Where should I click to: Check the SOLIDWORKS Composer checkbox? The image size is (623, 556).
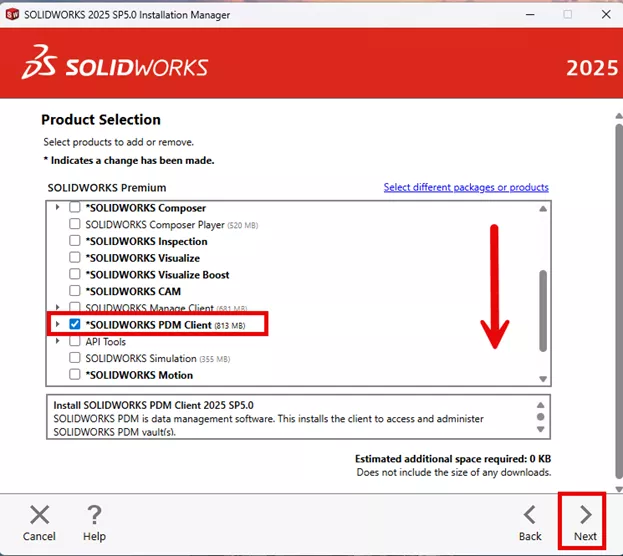click(75, 207)
